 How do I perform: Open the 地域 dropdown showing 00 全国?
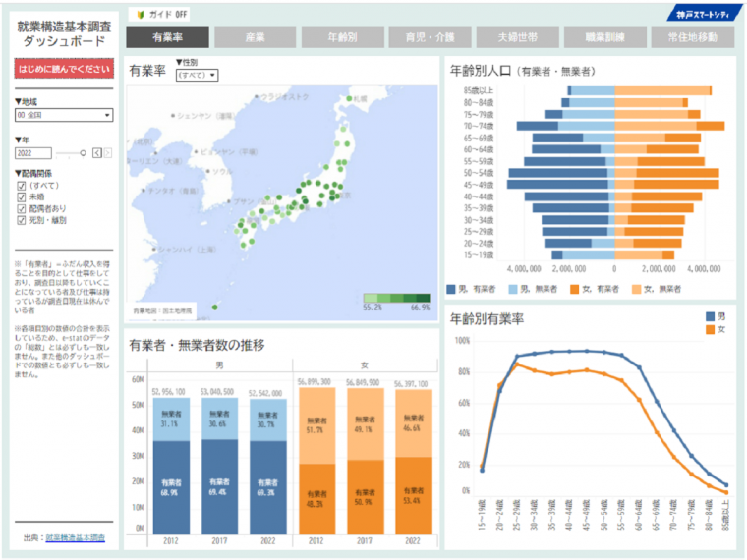[64, 115]
